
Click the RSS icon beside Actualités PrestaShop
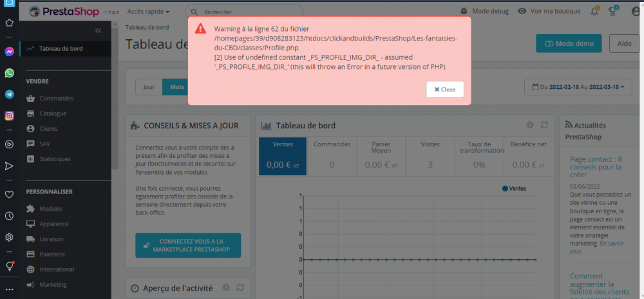(x=569, y=125)
